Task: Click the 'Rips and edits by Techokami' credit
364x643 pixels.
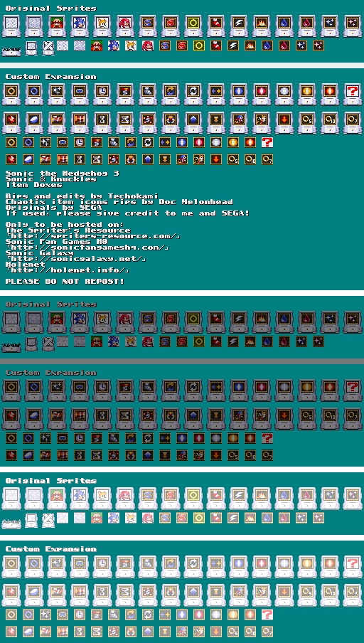Action: point(82,196)
